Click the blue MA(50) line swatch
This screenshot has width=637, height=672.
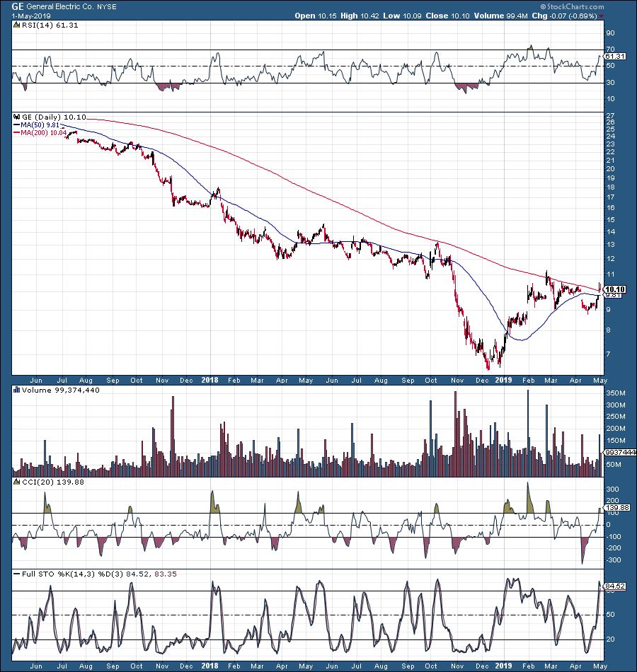[x=17, y=125]
